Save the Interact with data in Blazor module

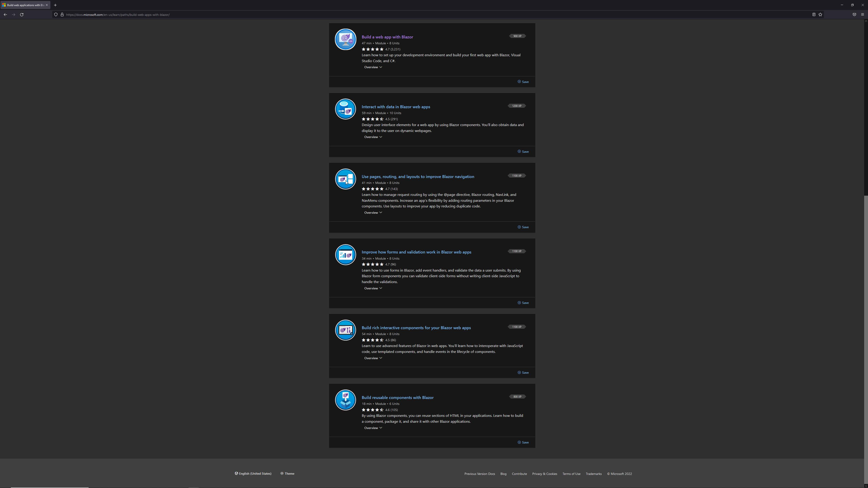523,152
